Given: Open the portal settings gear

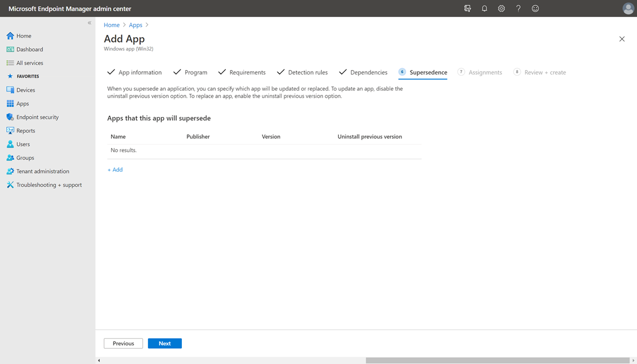Looking at the screenshot, I should click(x=501, y=8).
